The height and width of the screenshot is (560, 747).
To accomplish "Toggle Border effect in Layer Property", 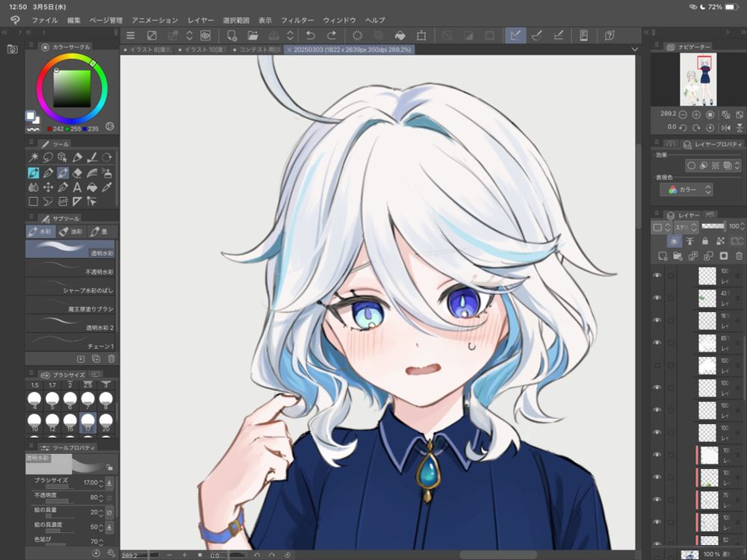I will [x=691, y=166].
